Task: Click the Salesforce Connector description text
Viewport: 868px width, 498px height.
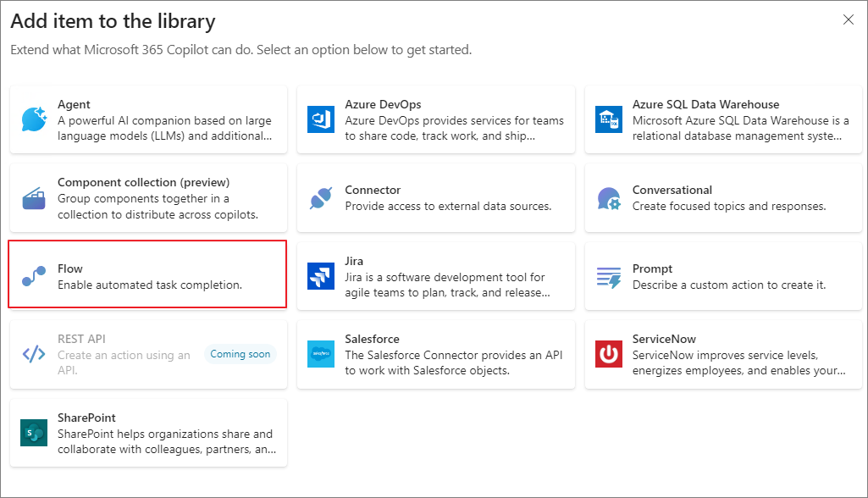Action: click(x=453, y=362)
